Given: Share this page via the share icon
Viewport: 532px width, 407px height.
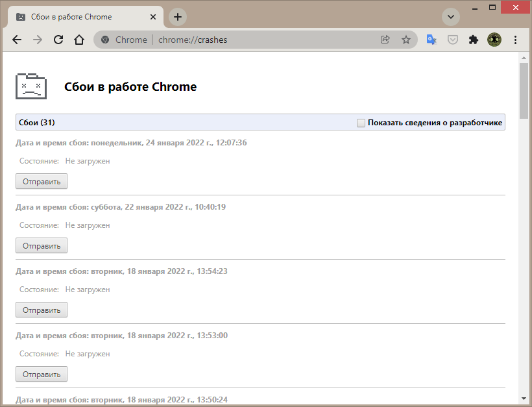Looking at the screenshot, I should pyautogui.click(x=385, y=40).
